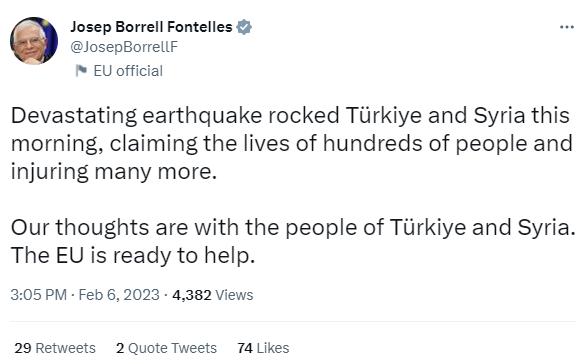Click the word 'Türkiye' in the first line

384,116
